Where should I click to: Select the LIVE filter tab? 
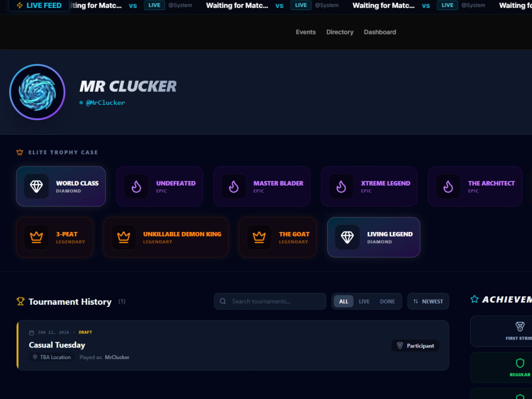tap(364, 301)
